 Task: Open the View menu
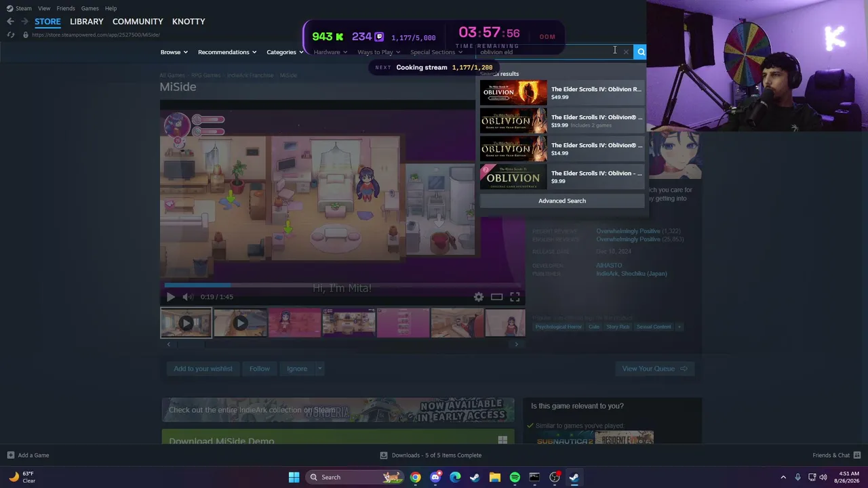coord(44,8)
